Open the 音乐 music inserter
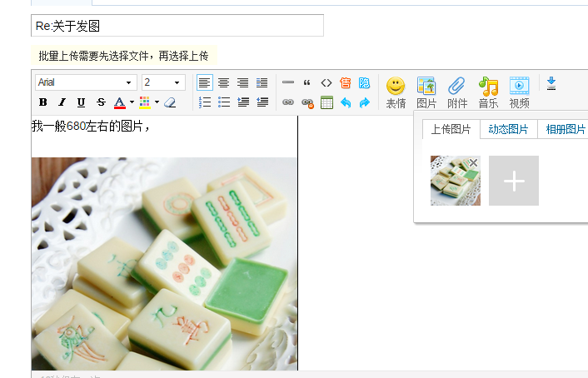Image resolution: width=588 pixels, height=378 pixels. tap(488, 92)
